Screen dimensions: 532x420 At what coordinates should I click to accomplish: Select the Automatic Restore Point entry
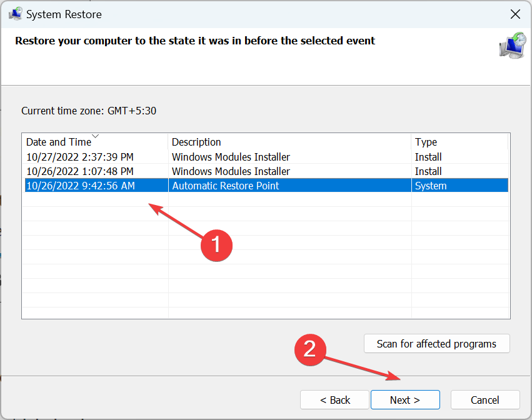(225, 186)
